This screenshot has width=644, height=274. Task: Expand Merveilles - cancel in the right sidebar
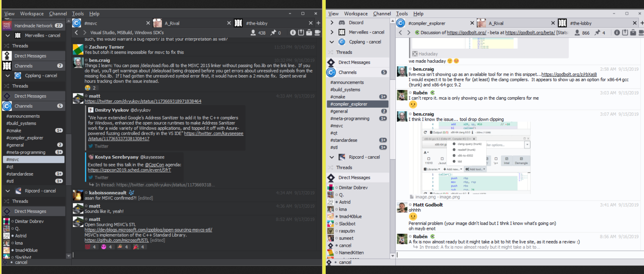point(332,32)
